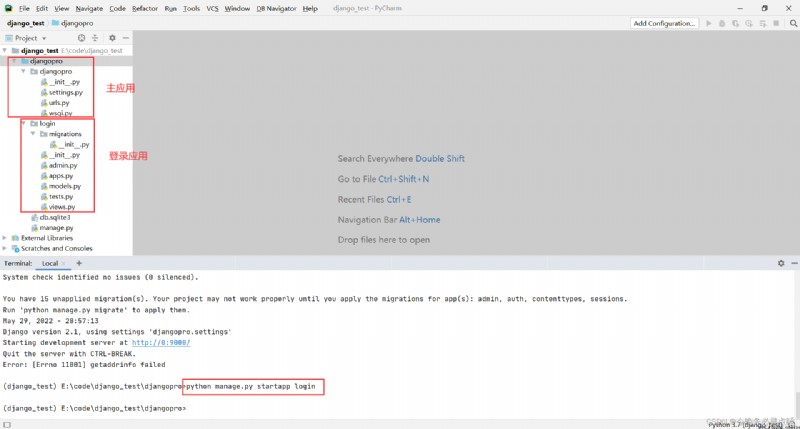Image resolution: width=800 pixels, height=429 pixels.
Task: Open the http://0:9000/ link
Action: pyautogui.click(x=161, y=343)
